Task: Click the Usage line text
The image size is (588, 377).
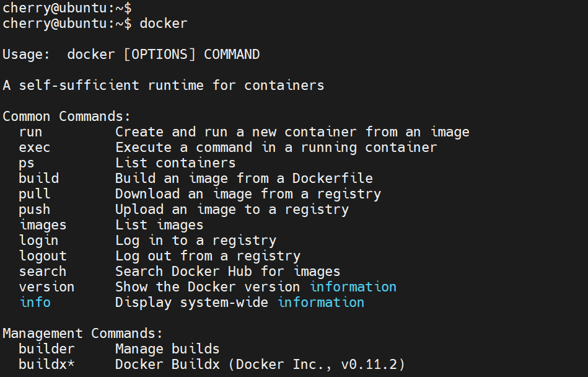Action: [x=131, y=54]
